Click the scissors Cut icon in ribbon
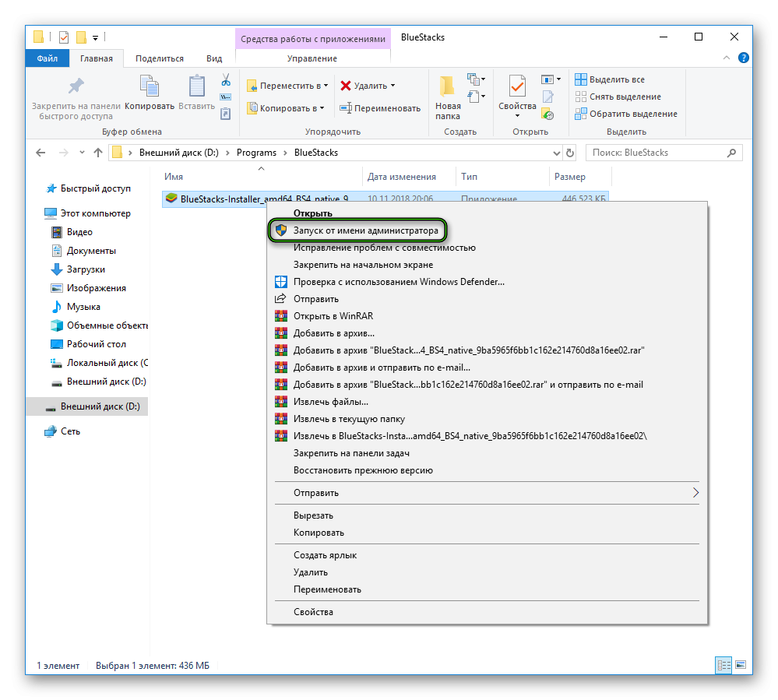This screenshot has width=778, height=700. coord(226,80)
